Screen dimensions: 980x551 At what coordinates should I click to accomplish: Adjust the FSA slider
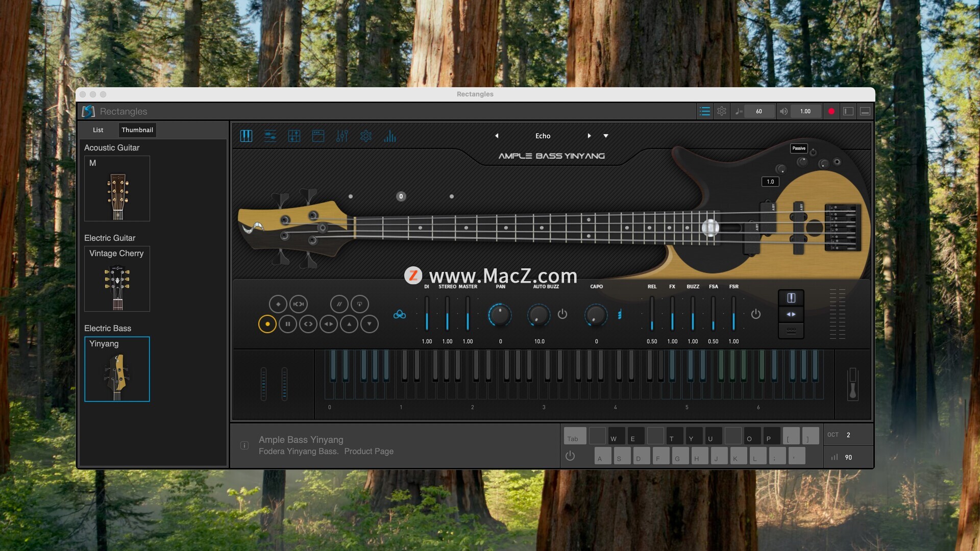tap(713, 314)
